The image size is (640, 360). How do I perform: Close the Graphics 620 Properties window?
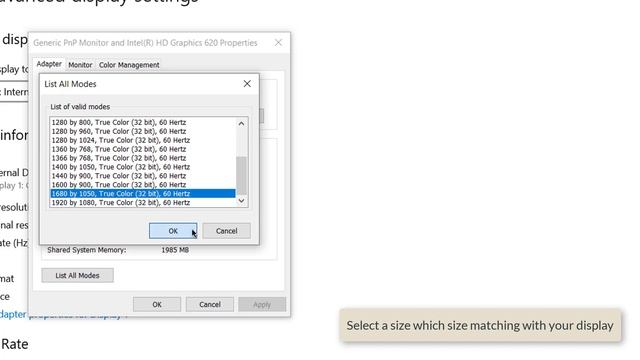click(278, 42)
